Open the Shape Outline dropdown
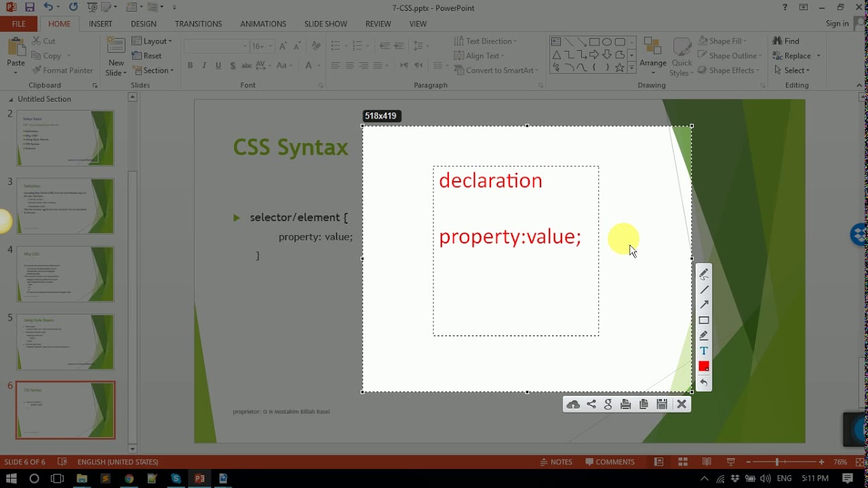The image size is (868, 488). click(x=728, y=56)
